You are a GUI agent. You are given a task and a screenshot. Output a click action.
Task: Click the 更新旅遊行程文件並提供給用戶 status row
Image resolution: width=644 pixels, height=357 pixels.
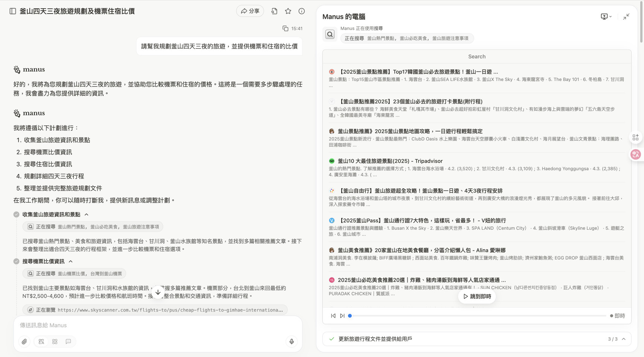point(477,339)
